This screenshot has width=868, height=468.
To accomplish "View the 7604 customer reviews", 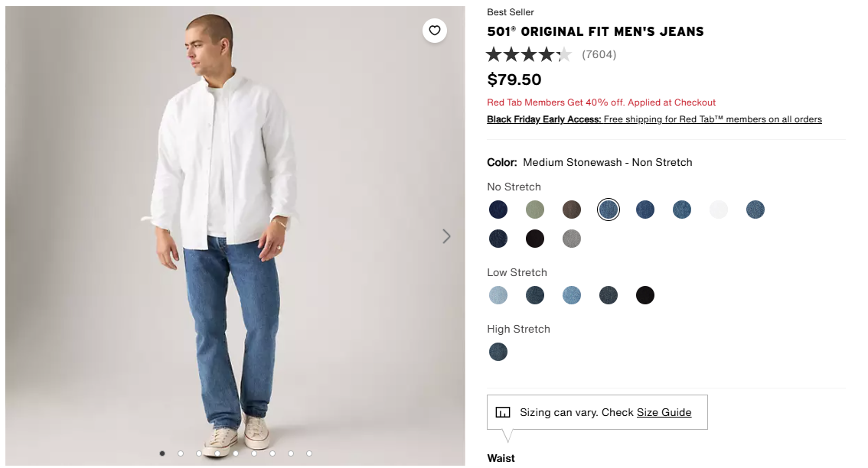I will pyautogui.click(x=599, y=54).
